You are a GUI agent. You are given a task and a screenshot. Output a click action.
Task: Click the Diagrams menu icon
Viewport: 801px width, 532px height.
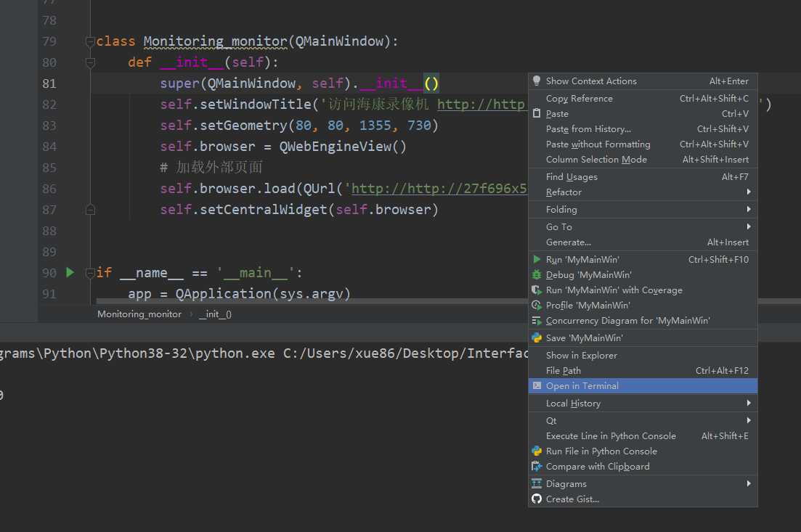[x=537, y=483]
